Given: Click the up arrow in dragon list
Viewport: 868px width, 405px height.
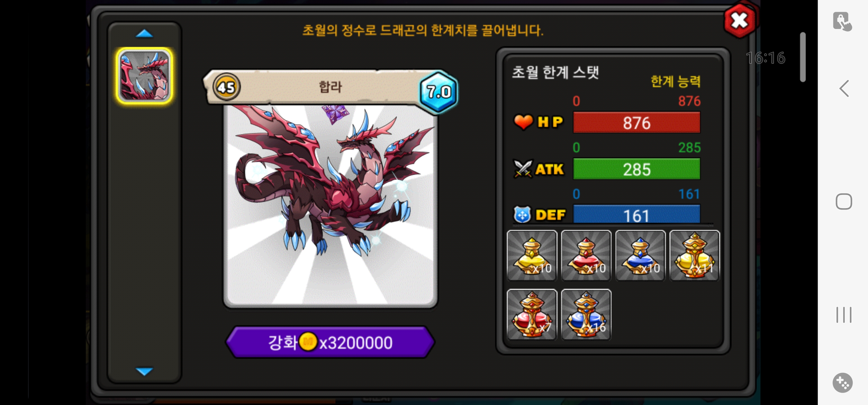Looking at the screenshot, I should tap(144, 33).
